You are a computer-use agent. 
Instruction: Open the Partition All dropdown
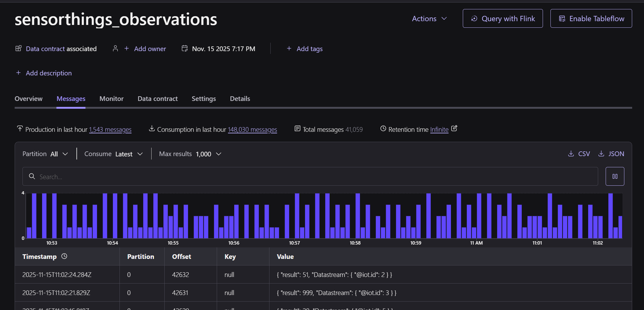pyautogui.click(x=59, y=154)
